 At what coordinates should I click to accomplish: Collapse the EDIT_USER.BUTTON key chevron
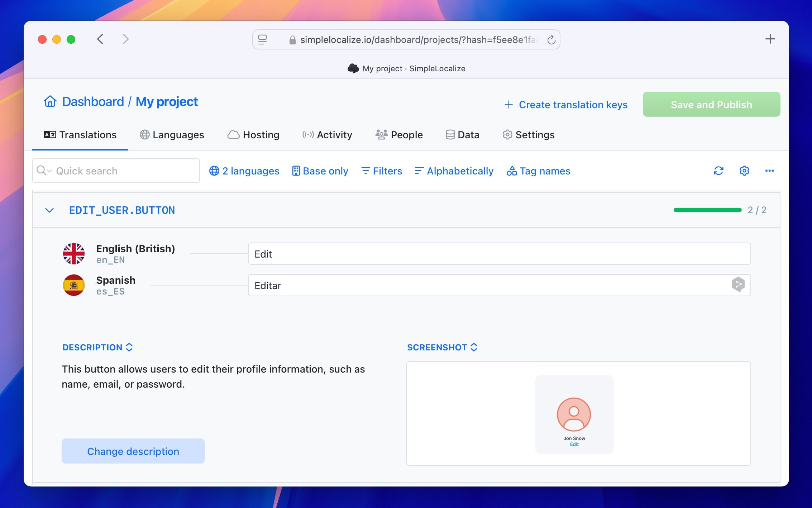[x=49, y=210]
